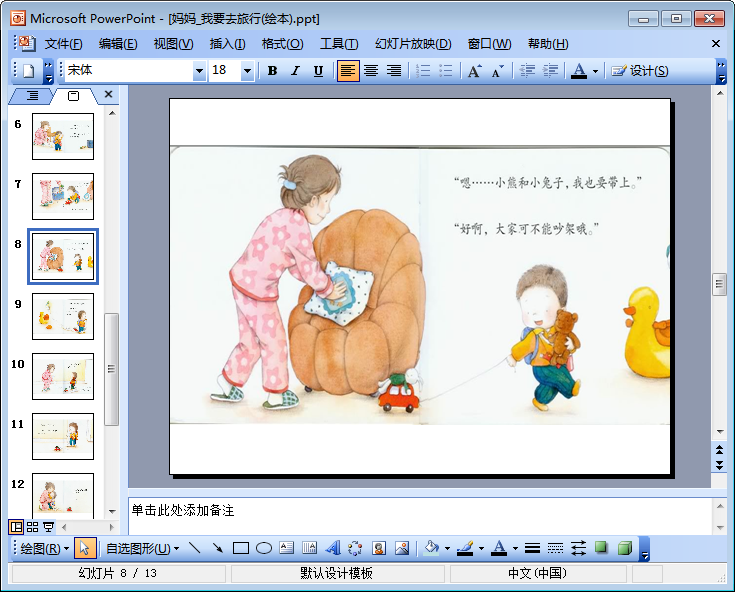Viewport: 735px width, 592px height.
Task: Click the font size field showing 18
Action: coord(225,71)
